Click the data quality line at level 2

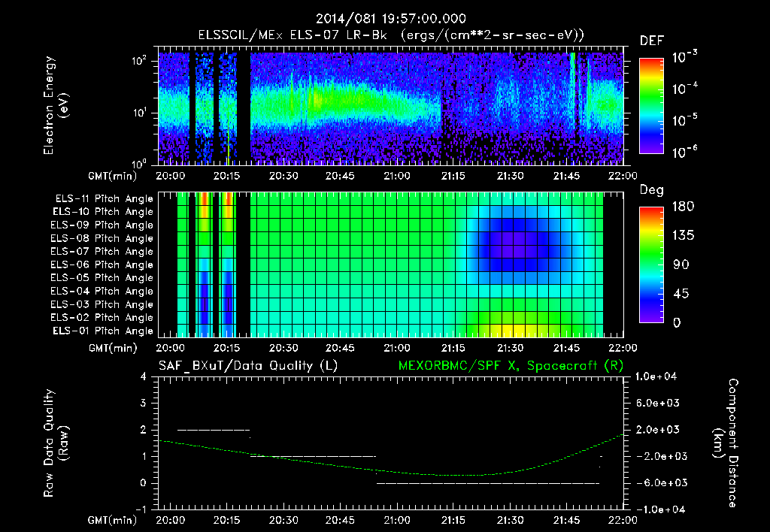coord(214,430)
